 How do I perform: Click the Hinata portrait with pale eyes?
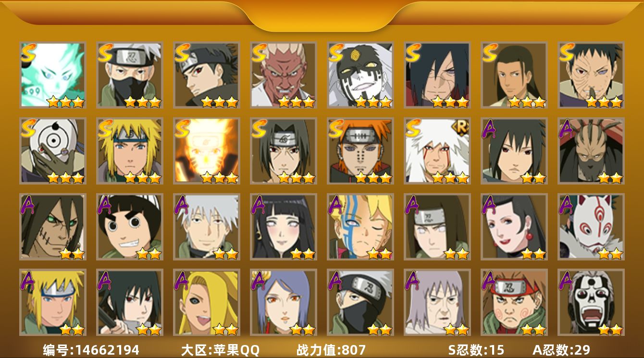283,227
